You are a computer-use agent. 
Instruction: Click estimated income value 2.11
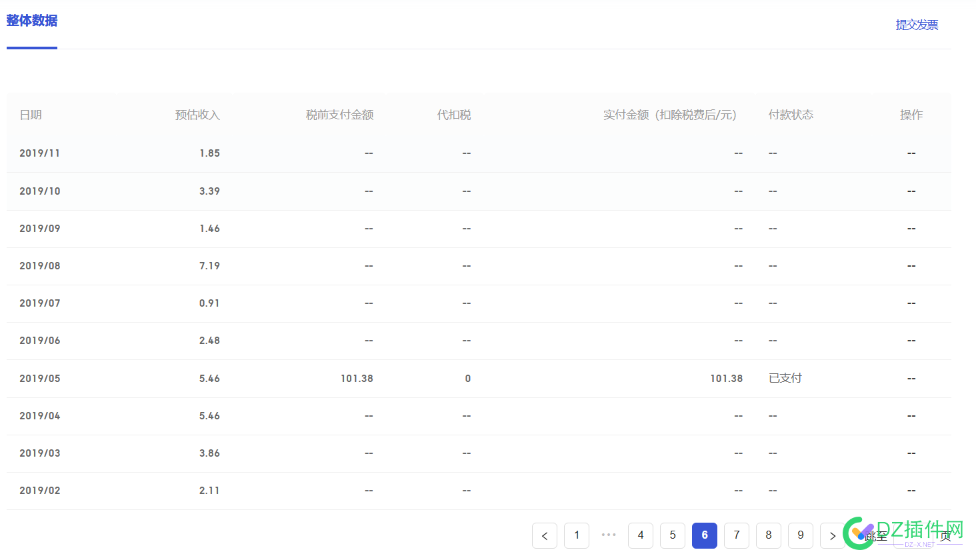coord(209,491)
